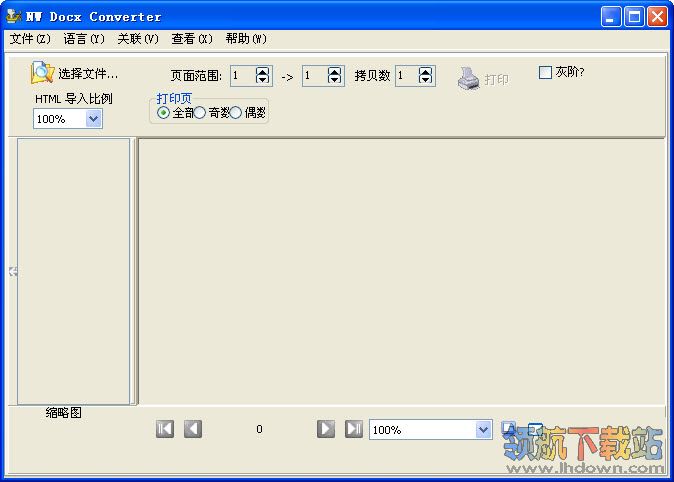Open the 帮助(W) menu

246,39
